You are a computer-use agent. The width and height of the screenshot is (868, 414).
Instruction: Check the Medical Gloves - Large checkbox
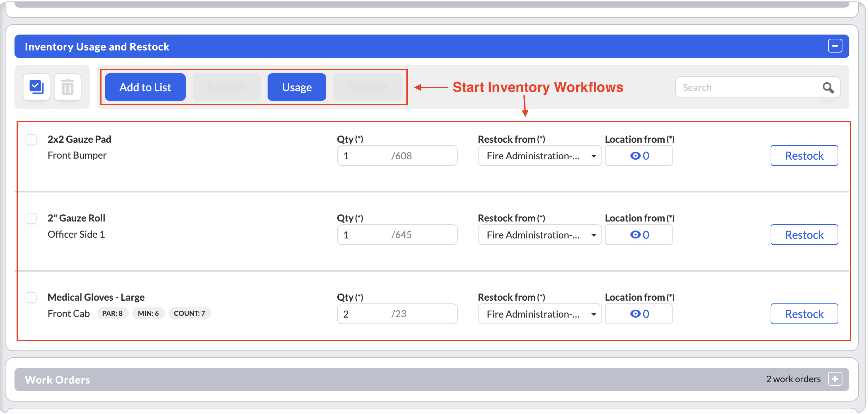click(31, 298)
